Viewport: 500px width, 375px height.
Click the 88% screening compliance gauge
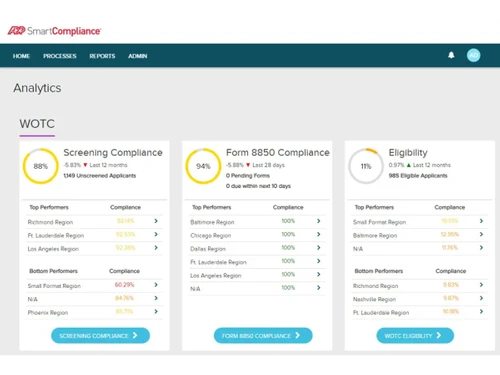(x=41, y=166)
